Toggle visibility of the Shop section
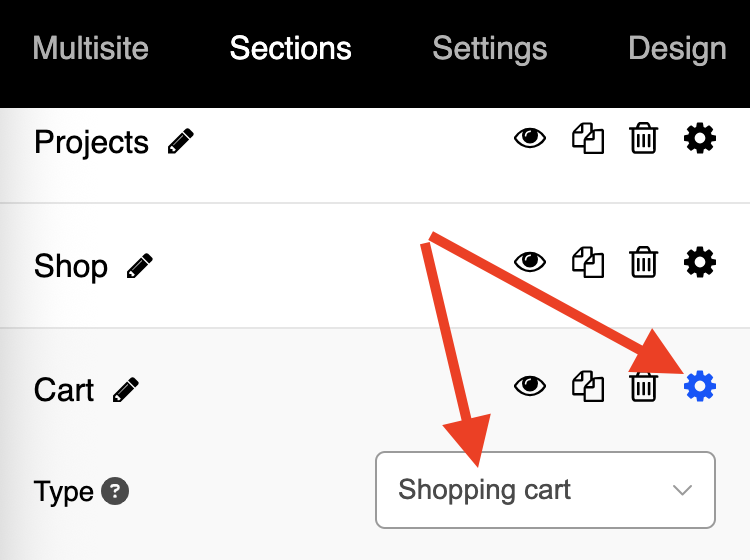This screenshot has width=750, height=560. (x=530, y=262)
